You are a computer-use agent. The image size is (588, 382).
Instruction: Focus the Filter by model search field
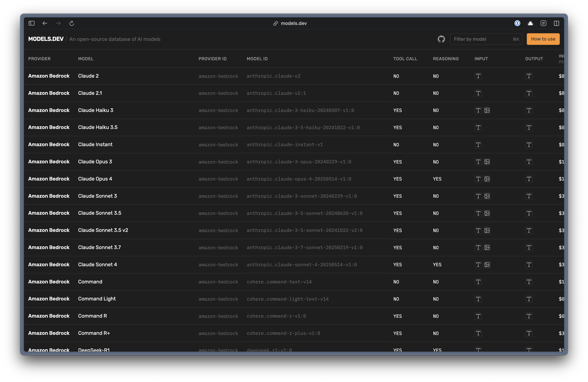pos(486,39)
